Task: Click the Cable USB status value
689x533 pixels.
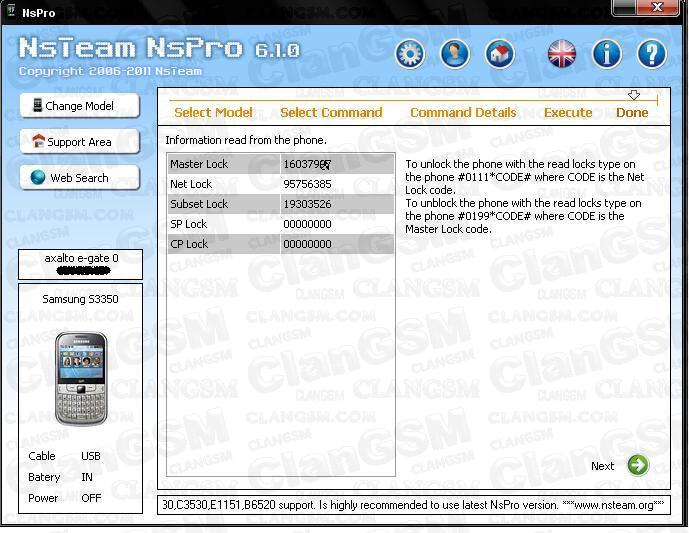Action: pos(91,456)
